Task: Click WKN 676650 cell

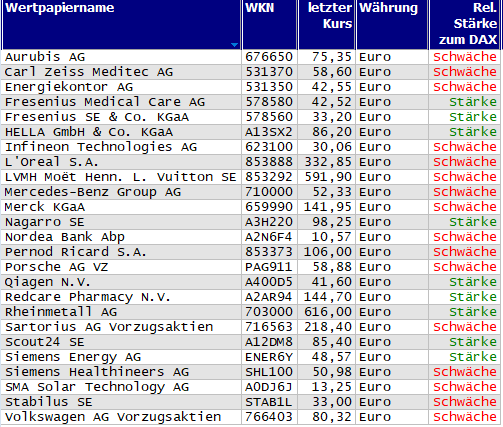Action: 269,57
